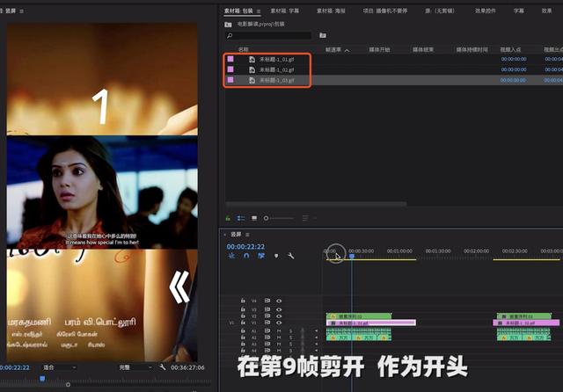Image resolution: width=563 pixels, height=392 pixels.
Task: Click purple label swatch of 未标题-1_02.gif
Action: pos(230,69)
